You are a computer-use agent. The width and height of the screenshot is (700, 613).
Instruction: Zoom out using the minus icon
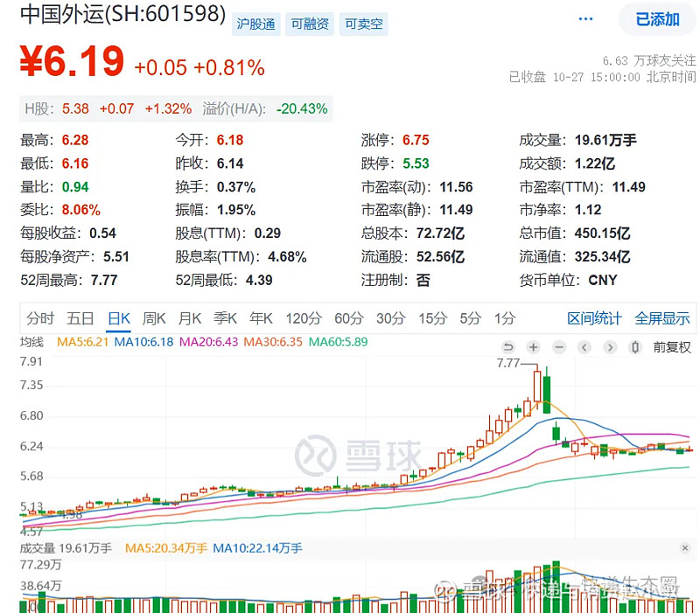(558, 347)
